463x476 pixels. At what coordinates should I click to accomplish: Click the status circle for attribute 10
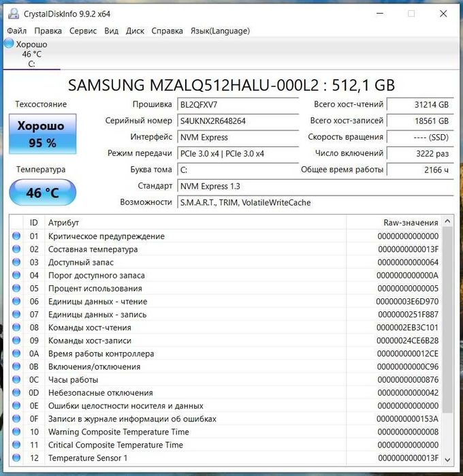click(x=16, y=432)
